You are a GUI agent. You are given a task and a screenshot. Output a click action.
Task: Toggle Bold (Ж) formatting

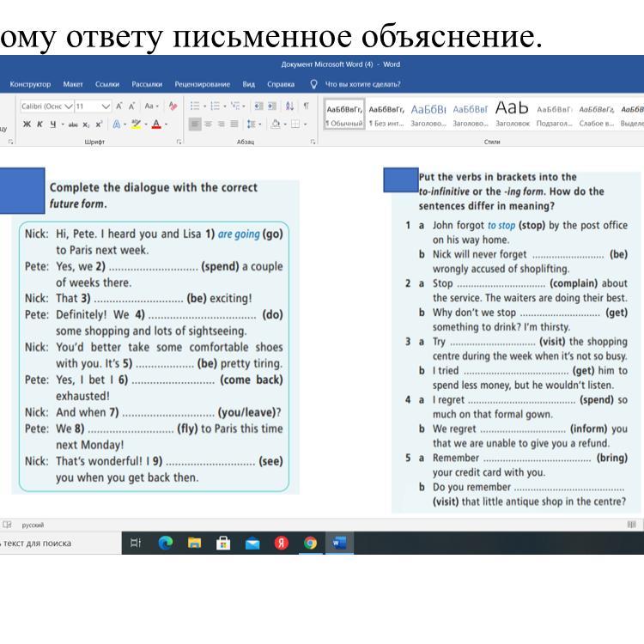(x=27, y=124)
